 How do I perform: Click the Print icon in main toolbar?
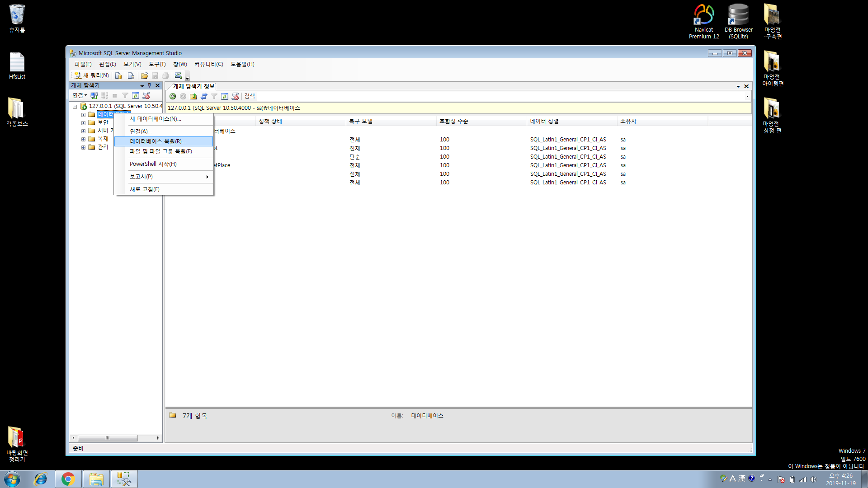coord(165,75)
